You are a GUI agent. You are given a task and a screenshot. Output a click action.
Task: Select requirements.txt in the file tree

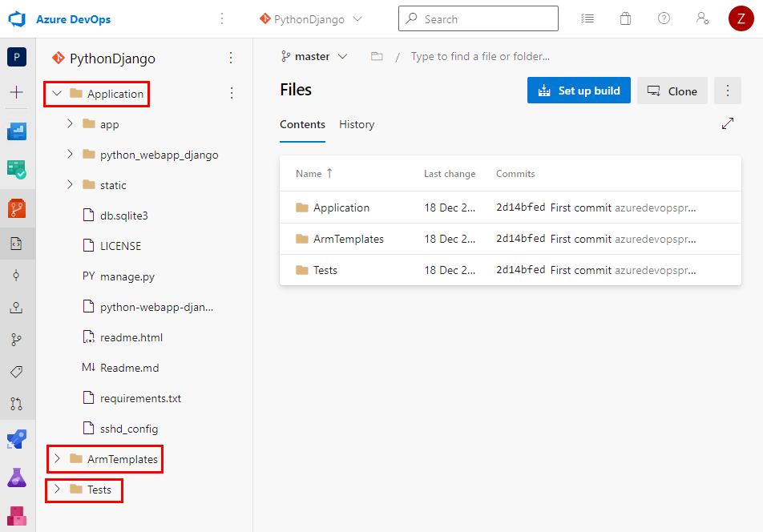click(x=140, y=398)
